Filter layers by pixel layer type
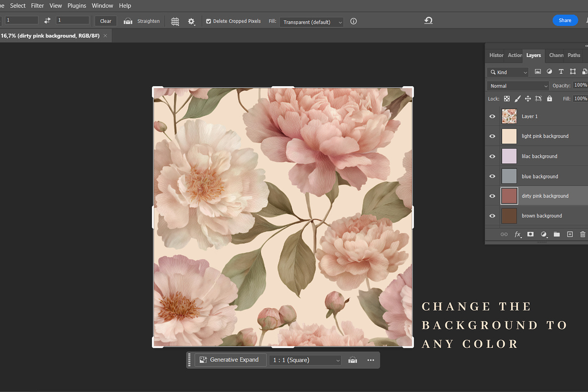This screenshot has width=588, height=392. click(x=538, y=72)
